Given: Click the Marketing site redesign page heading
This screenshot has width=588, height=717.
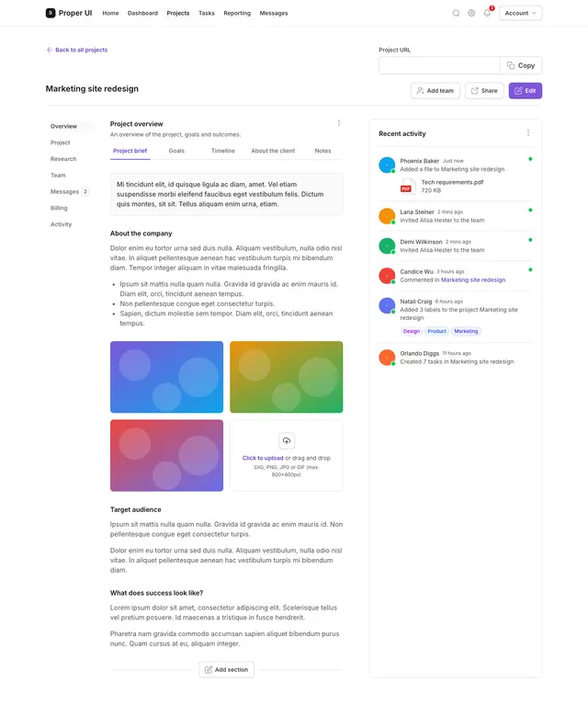Looking at the screenshot, I should (92, 89).
